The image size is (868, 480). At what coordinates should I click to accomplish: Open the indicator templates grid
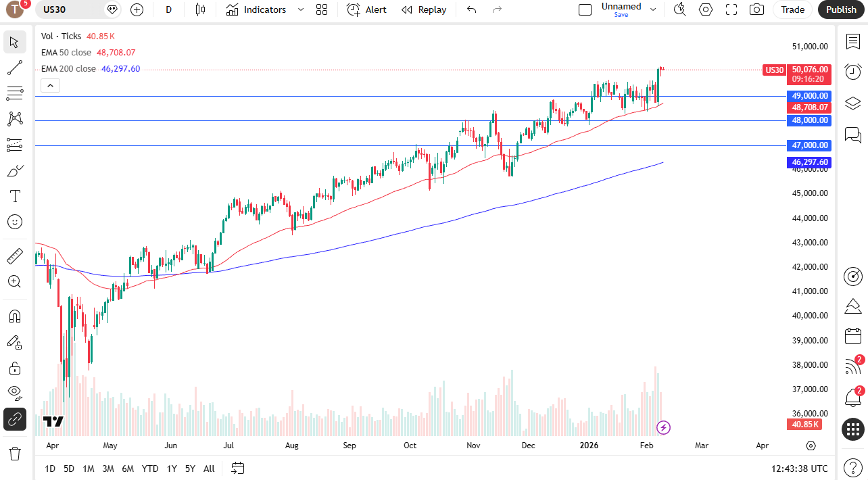coord(322,9)
